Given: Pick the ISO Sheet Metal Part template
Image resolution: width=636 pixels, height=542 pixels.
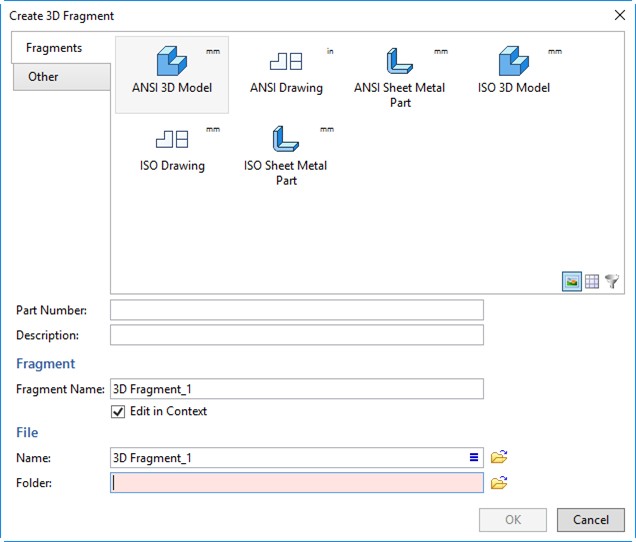Looking at the screenshot, I should point(286,153).
